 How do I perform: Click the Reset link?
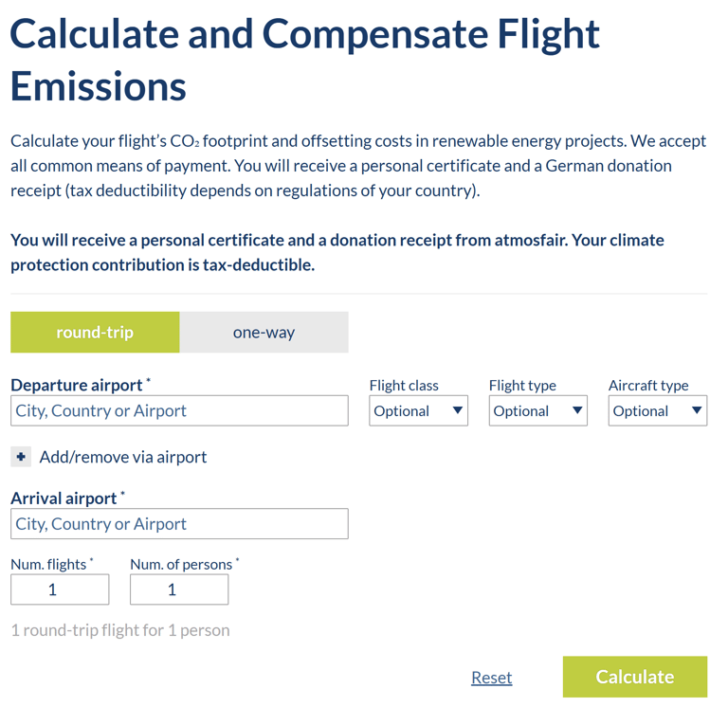coord(491,678)
